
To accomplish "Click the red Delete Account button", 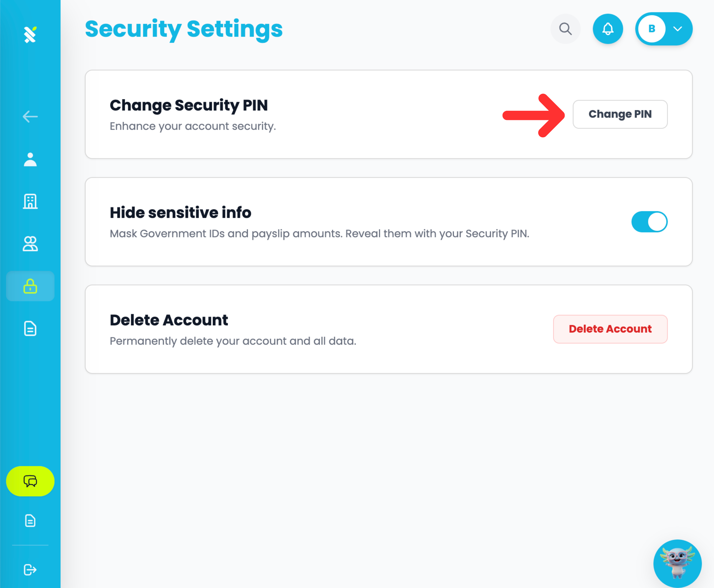I will (610, 329).
